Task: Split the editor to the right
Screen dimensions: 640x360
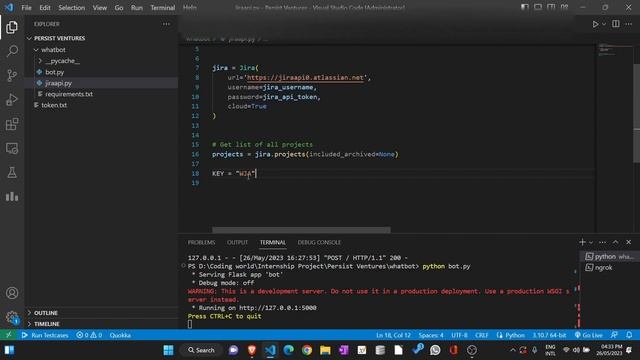Action: [x=616, y=24]
